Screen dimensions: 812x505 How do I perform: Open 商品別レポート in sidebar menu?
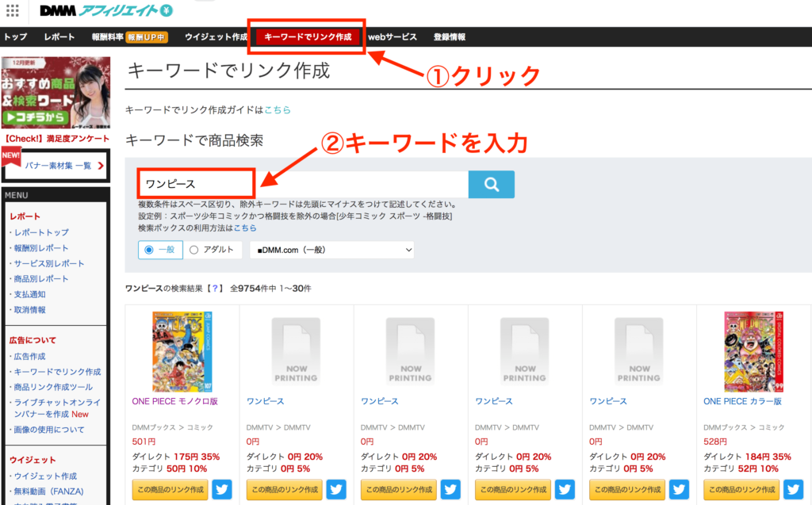pyautogui.click(x=41, y=278)
